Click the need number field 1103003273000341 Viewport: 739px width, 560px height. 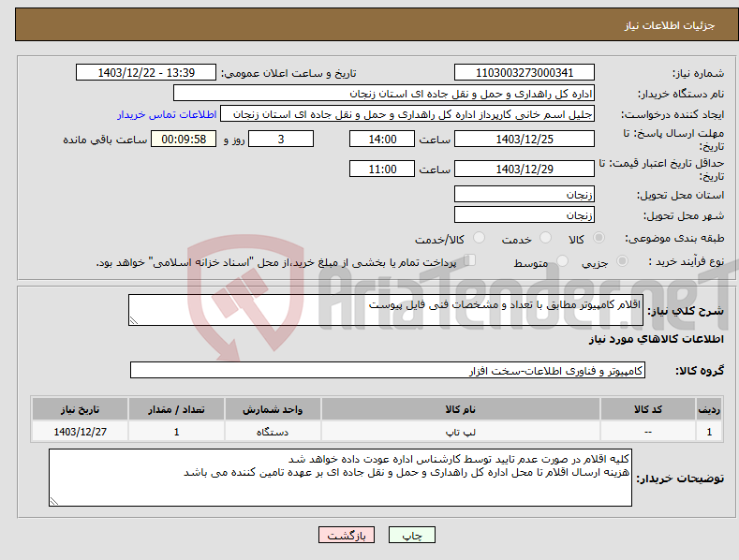(525, 73)
